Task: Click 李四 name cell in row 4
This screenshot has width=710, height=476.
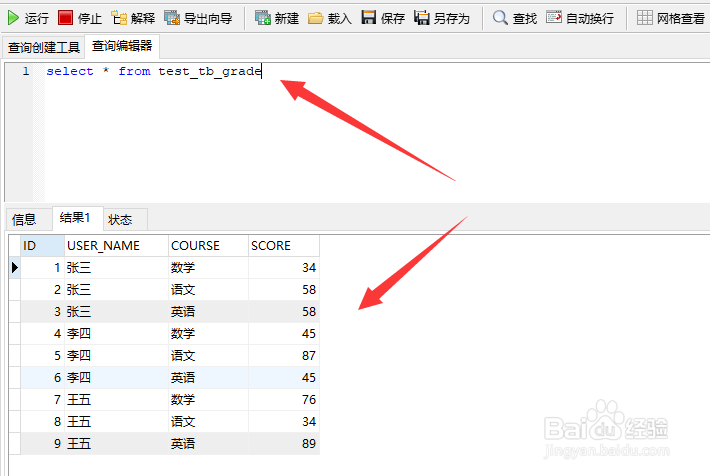Action: (116, 333)
